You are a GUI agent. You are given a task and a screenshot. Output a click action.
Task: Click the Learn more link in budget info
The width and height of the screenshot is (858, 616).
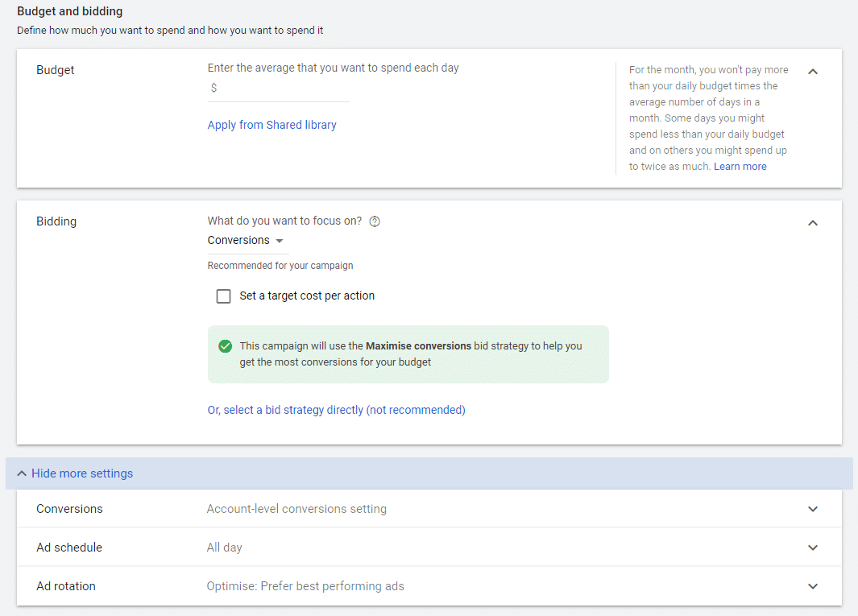[x=740, y=167]
